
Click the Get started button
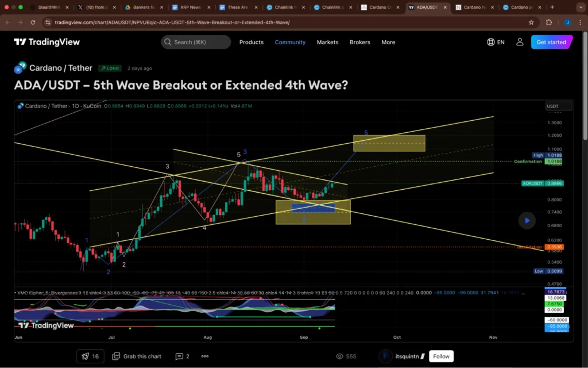coord(551,42)
